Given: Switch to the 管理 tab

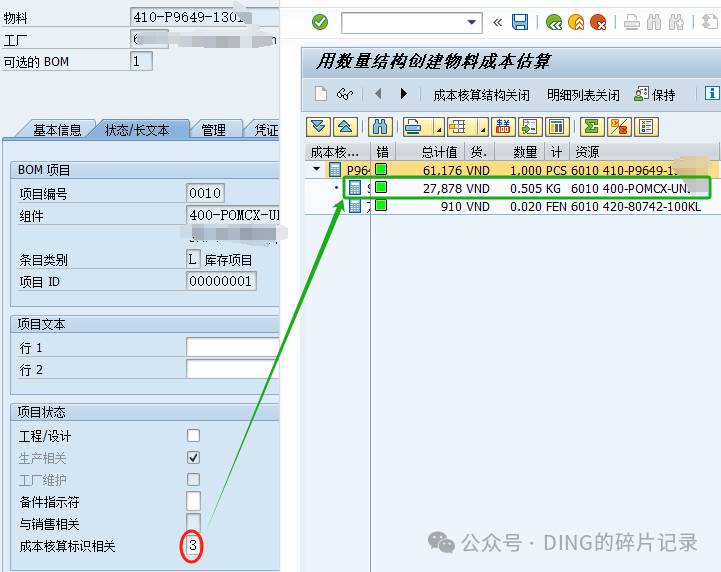Looking at the screenshot, I should point(213,130).
